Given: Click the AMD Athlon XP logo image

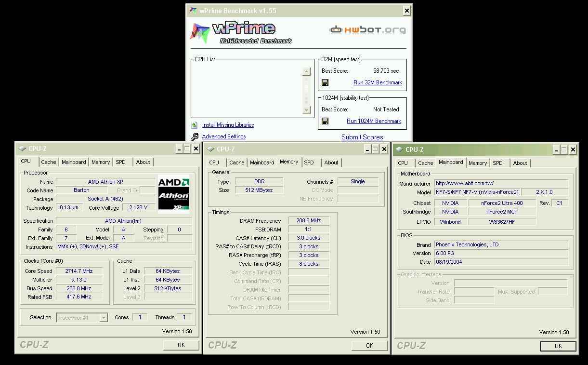Looking at the screenshot, I should (174, 195).
